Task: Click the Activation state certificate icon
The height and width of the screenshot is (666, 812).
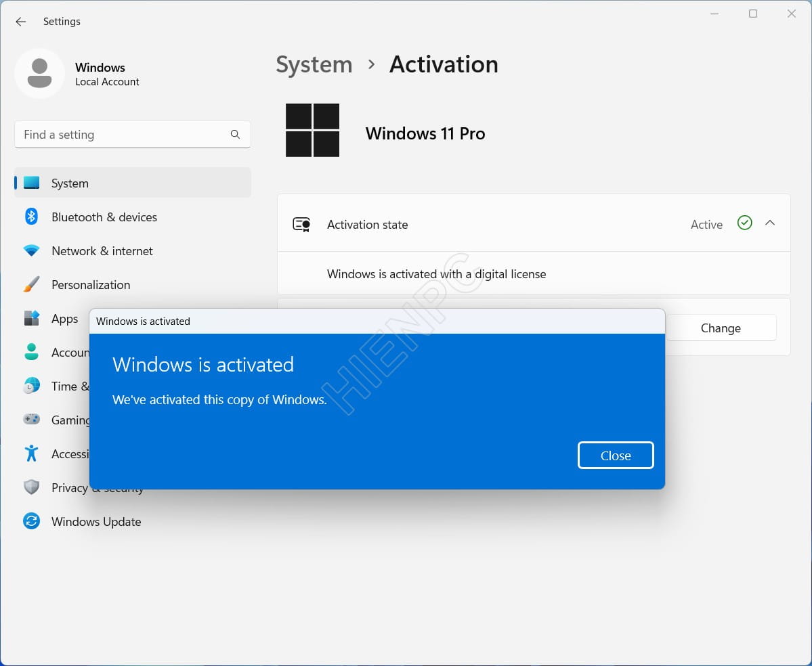Action: tap(301, 224)
